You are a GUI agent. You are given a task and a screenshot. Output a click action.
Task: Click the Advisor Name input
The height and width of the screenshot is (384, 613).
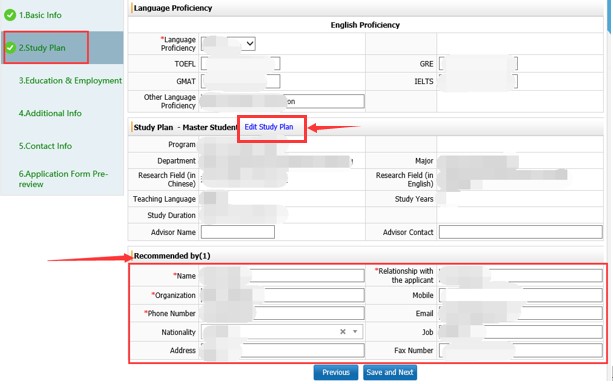click(x=238, y=232)
